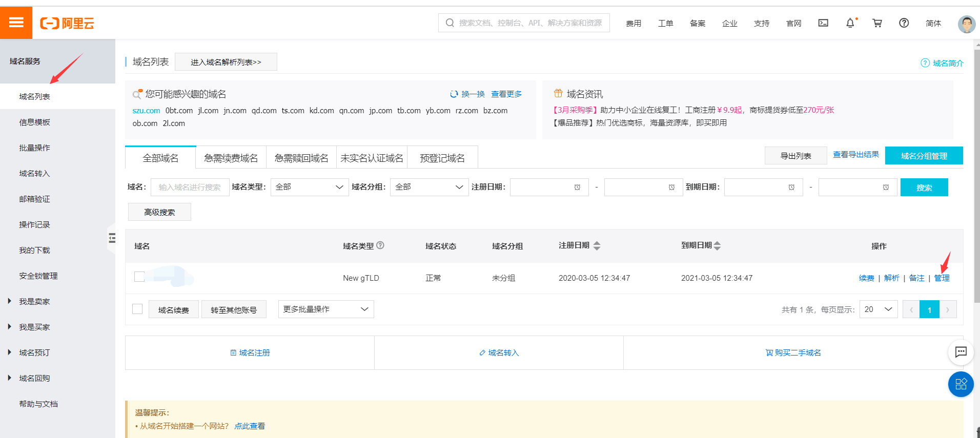Open the Cloud Shell terminal icon
Screen dimensions: 980x438
tap(823, 23)
